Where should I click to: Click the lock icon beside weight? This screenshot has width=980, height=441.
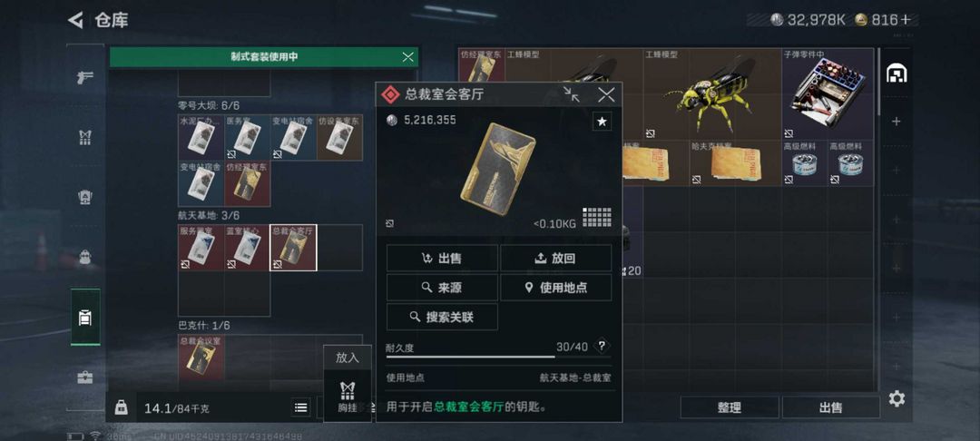(x=122, y=408)
